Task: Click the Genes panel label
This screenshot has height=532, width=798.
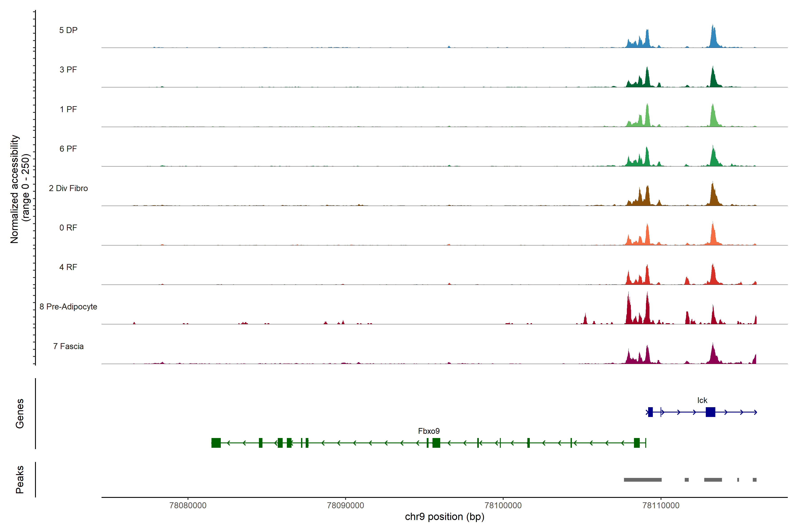Action: click(20, 414)
